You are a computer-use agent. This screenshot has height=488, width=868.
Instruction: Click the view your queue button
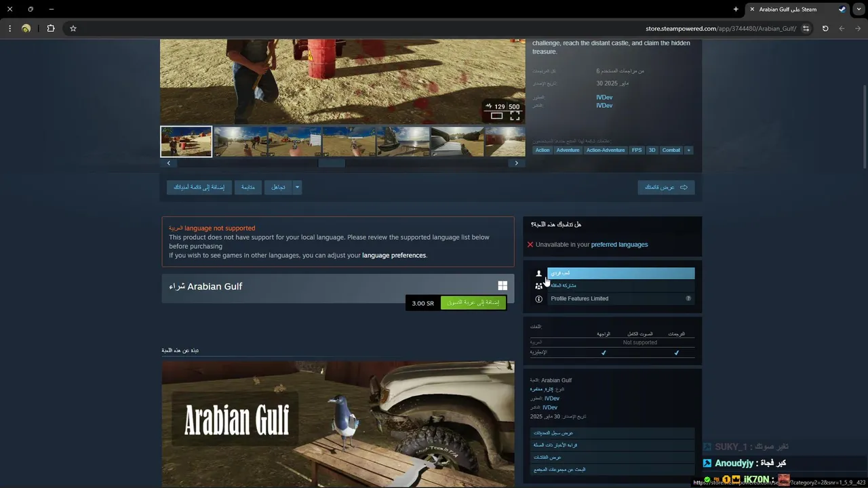(x=666, y=187)
